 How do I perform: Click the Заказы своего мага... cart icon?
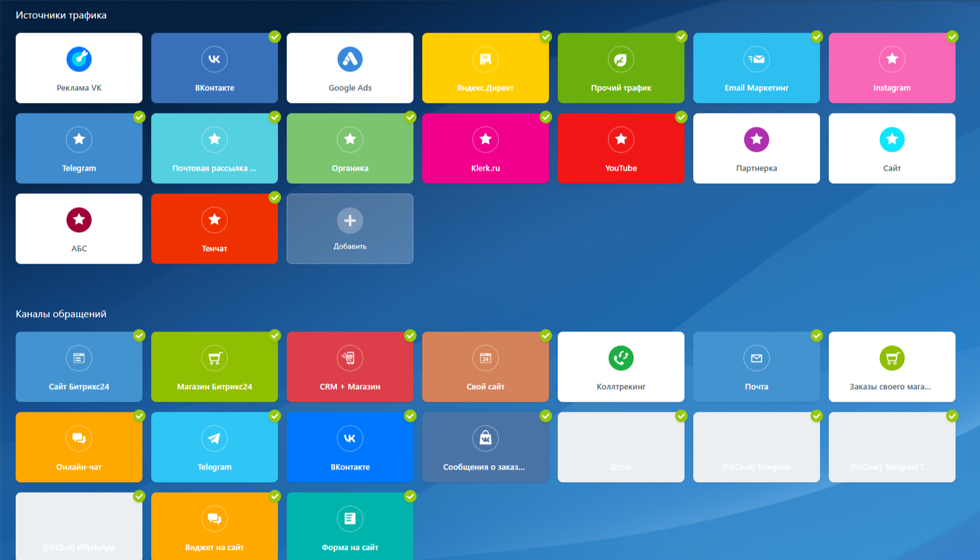[892, 358]
